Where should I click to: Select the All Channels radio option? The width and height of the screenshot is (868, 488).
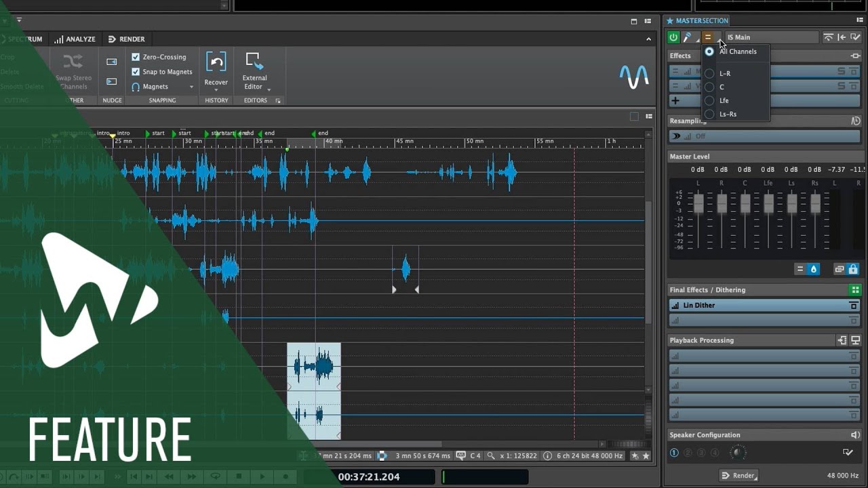tap(709, 52)
